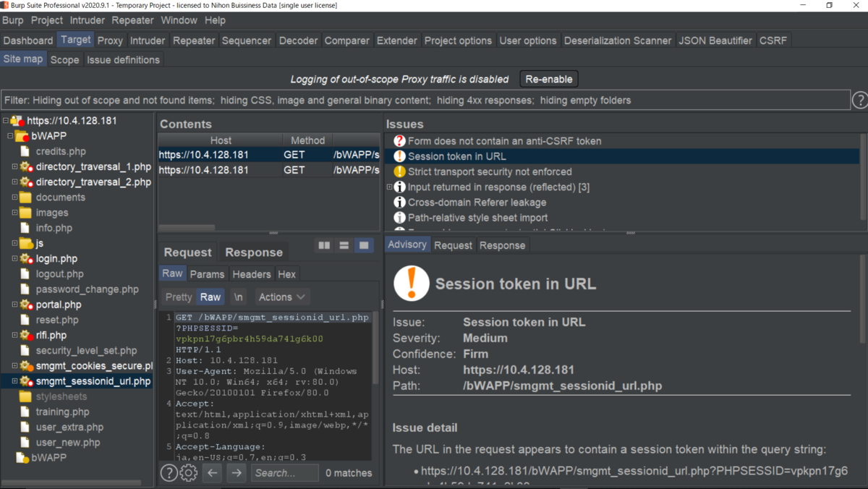Click the Contents table horizontal scrollbar
This screenshot has width=868, height=489.
[187, 228]
